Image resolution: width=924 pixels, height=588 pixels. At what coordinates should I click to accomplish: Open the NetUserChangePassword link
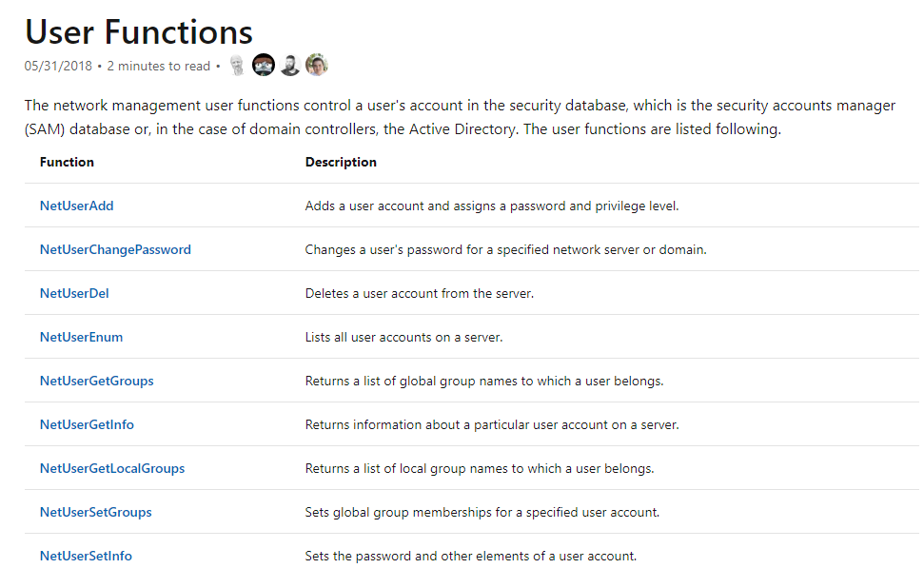pyautogui.click(x=115, y=249)
